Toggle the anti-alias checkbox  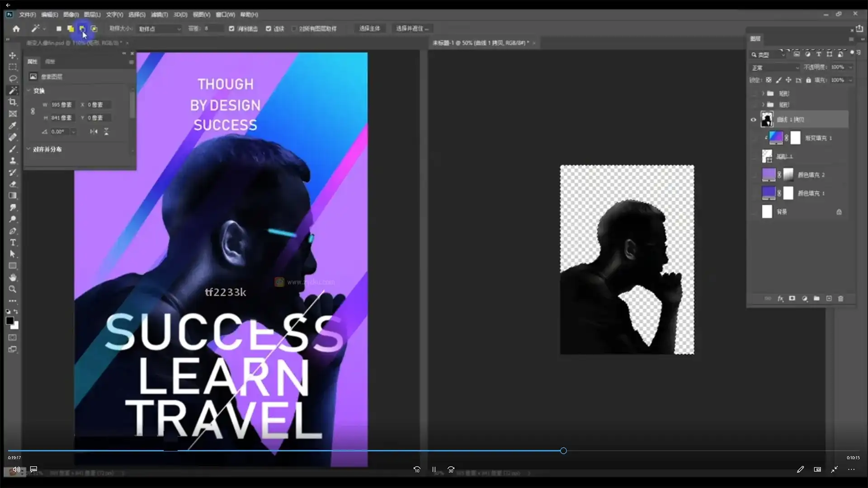231,28
